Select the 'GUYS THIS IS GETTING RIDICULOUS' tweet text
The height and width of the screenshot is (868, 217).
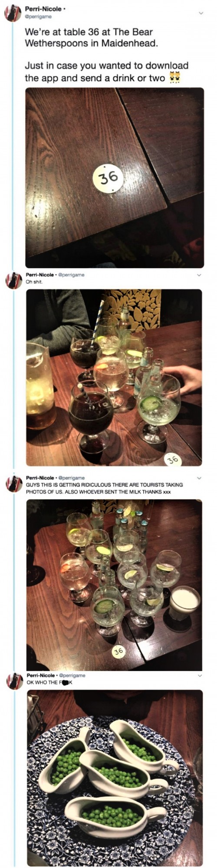[104, 488]
